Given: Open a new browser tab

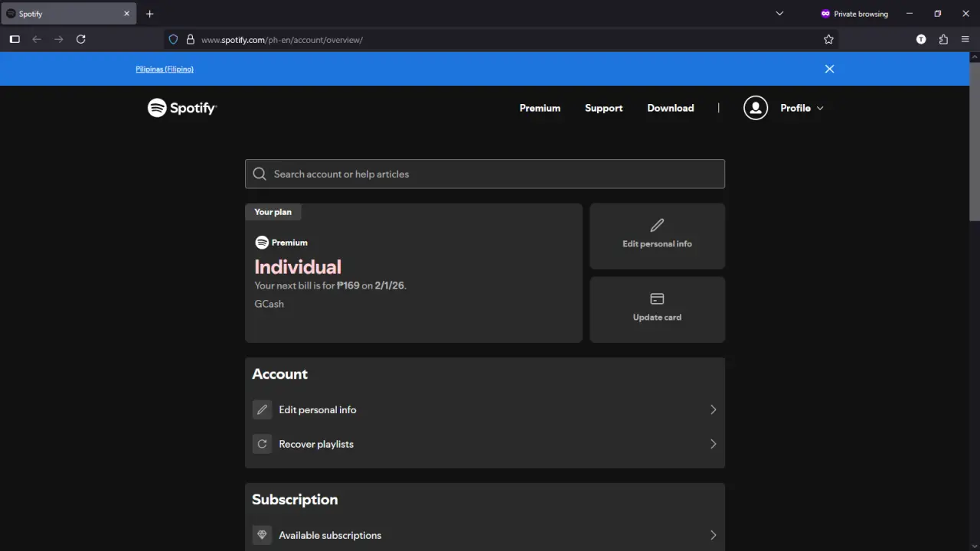Looking at the screenshot, I should 149,14.
